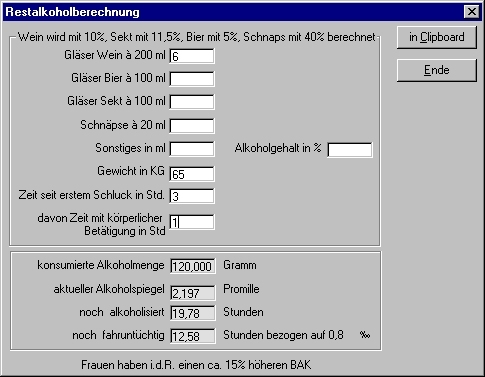Click the noch alkoholisiert Stunden value

tap(193, 313)
